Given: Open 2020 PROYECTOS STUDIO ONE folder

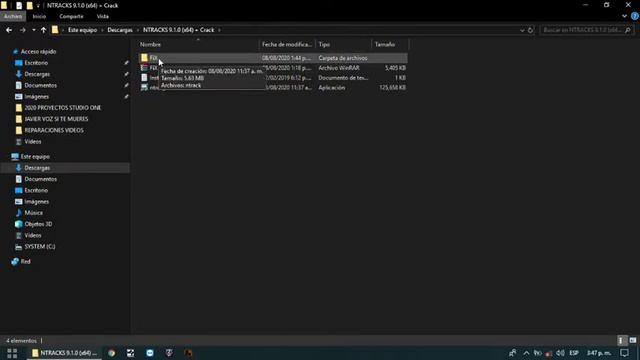Looking at the screenshot, I should point(62,108).
